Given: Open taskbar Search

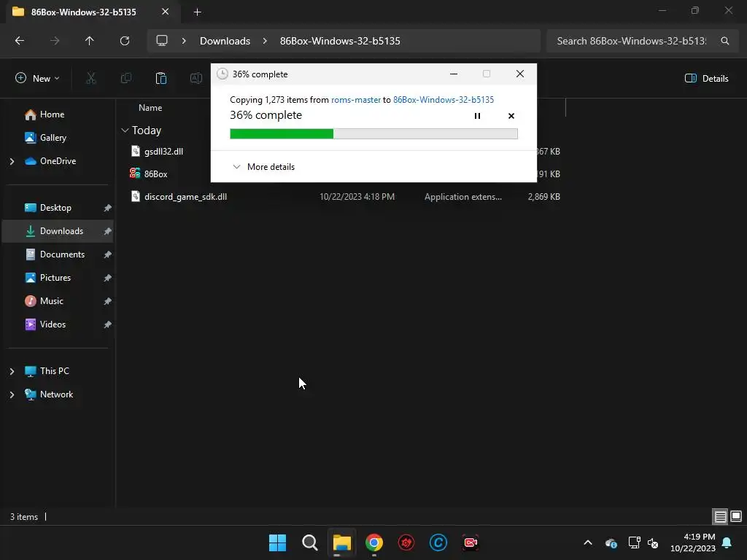Looking at the screenshot, I should 309,542.
